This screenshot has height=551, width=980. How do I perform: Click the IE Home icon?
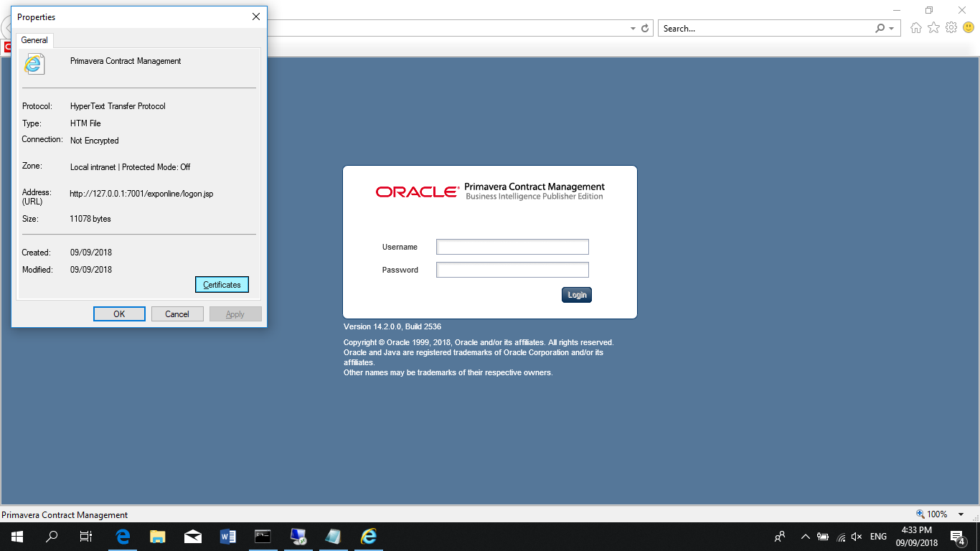tap(915, 28)
